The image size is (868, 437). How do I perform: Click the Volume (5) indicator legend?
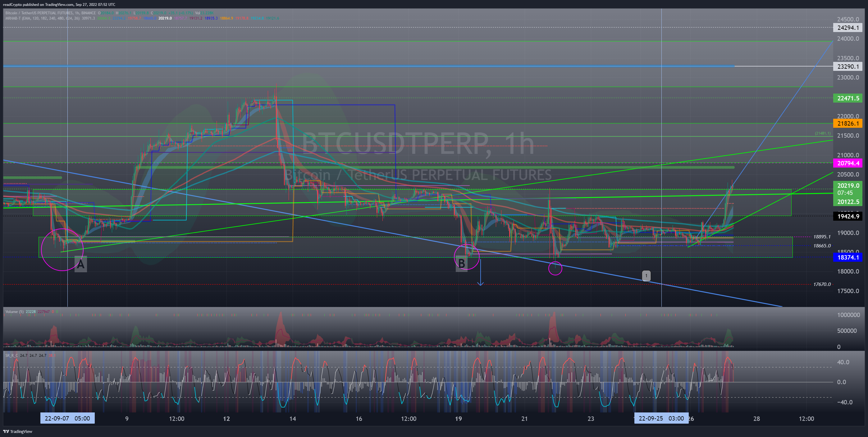[x=15, y=311]
